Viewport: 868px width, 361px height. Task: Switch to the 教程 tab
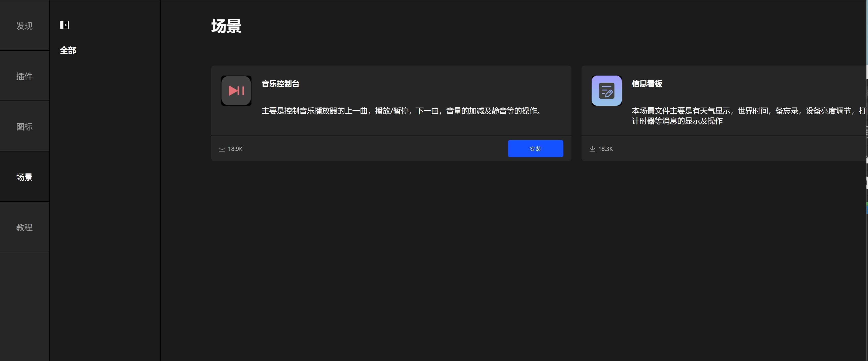[x=24, y=227]
